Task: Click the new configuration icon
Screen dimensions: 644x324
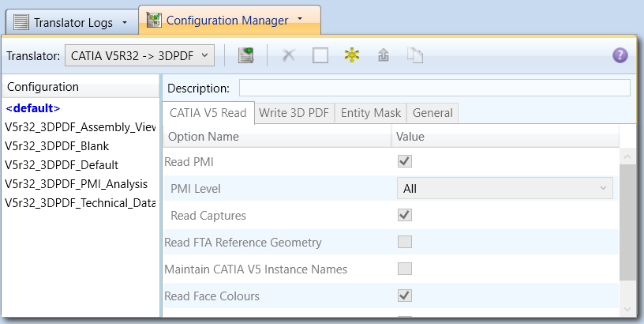Action: tap(245, 55)
